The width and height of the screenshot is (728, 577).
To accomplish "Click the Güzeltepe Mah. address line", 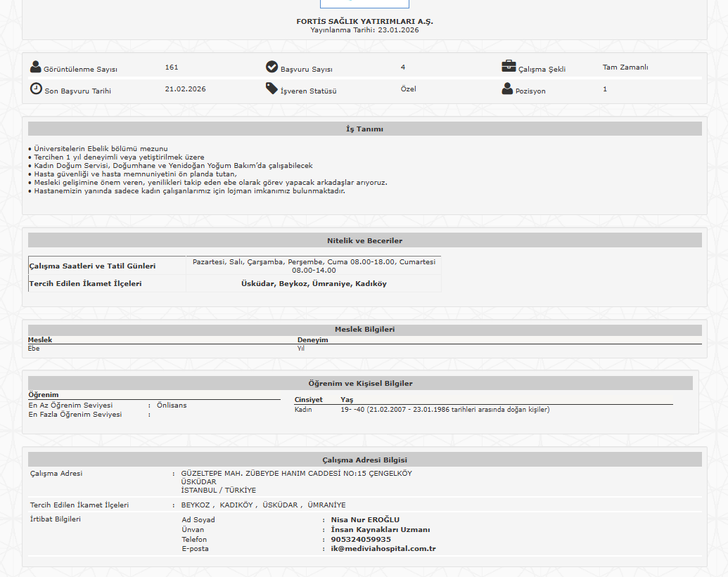I will pos(296,473).
